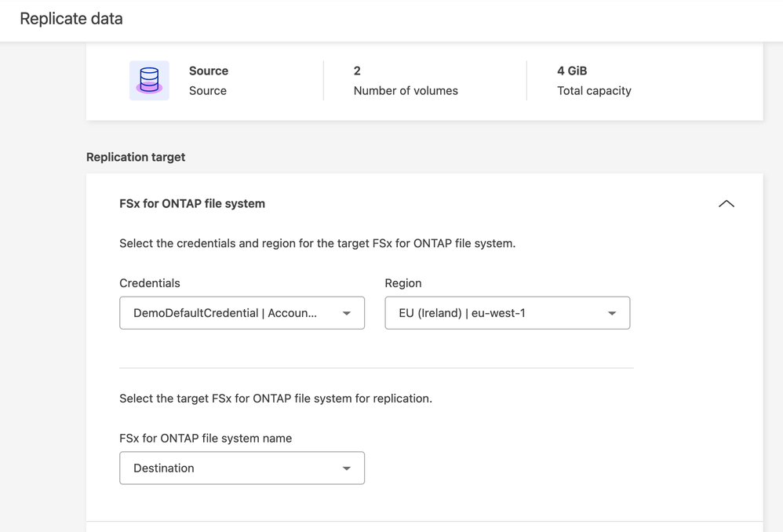Click the FSx for ONTAP file system header

click(x=192, y=203)
